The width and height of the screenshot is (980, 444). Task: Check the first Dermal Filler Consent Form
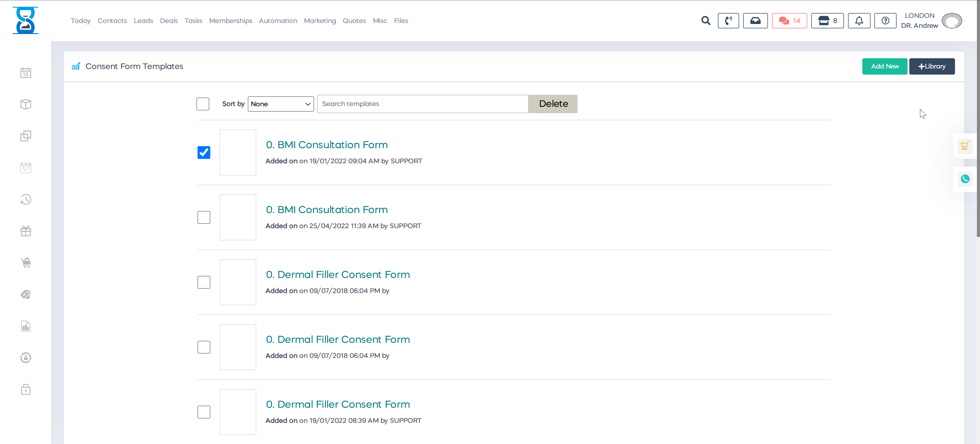pyautogui.click(x=204, y=282)
